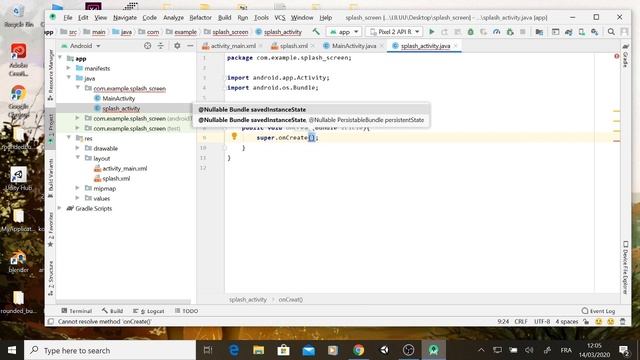Hide the Project panel with minus icon
Viewport: 640px width, 360px height.
click(x=190, y=46)
